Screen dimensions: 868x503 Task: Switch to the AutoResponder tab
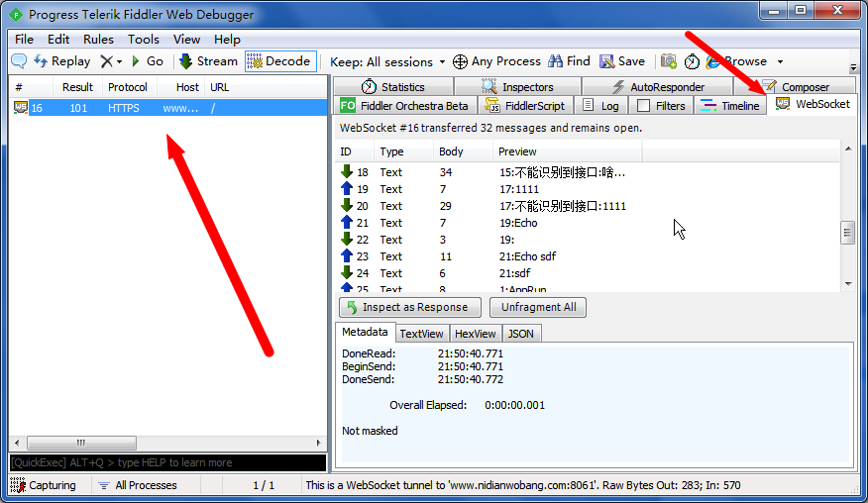(658, 87)
